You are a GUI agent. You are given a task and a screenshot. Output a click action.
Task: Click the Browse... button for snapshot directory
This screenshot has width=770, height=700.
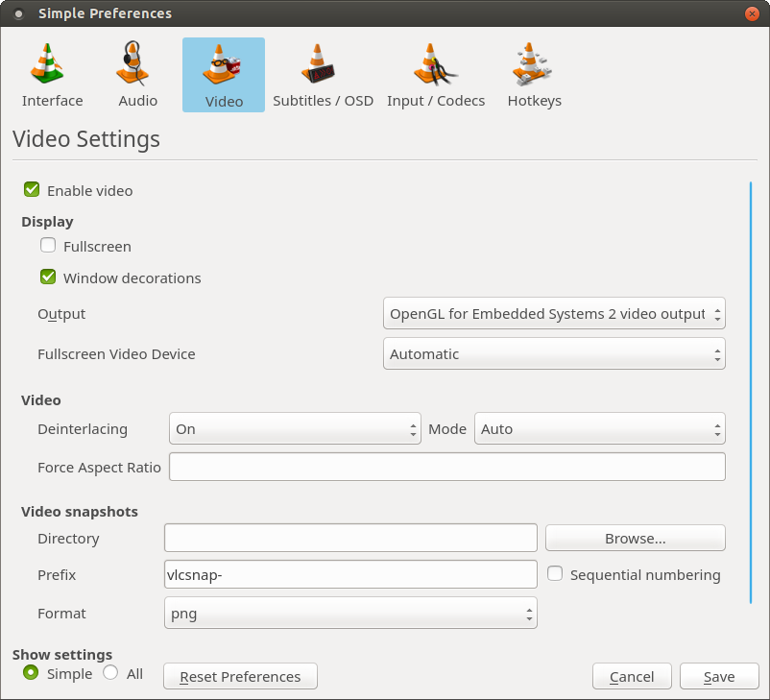point(635,539)
